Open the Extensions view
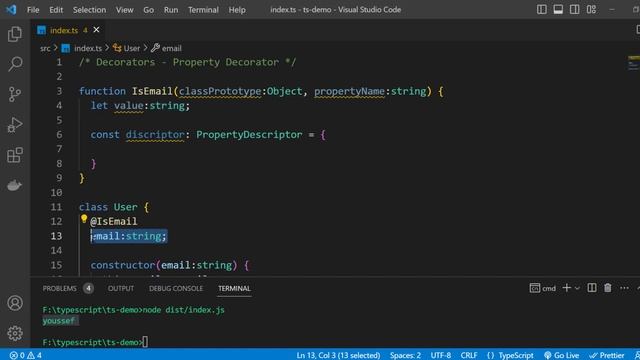Image resolution: width=640 pixels, height=360 pixels. click(x=15, y=155)
